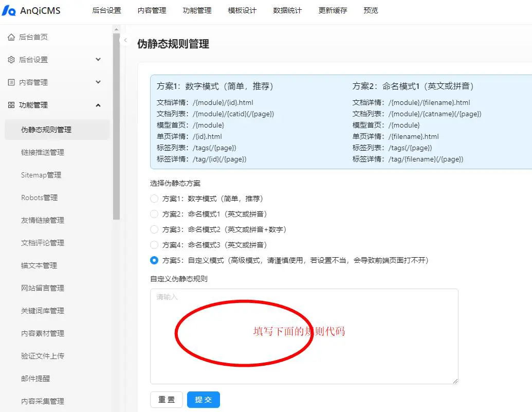Collapse the 功能管理 sidebar chevron
Screen dimensions: 532x412
click(x=98, y=105)
